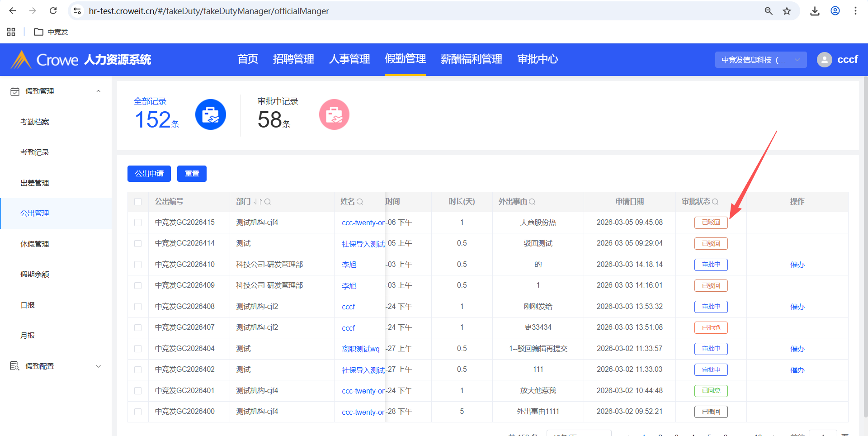
Task: Switch to the 审批中心 top menu
Action: 538,59
